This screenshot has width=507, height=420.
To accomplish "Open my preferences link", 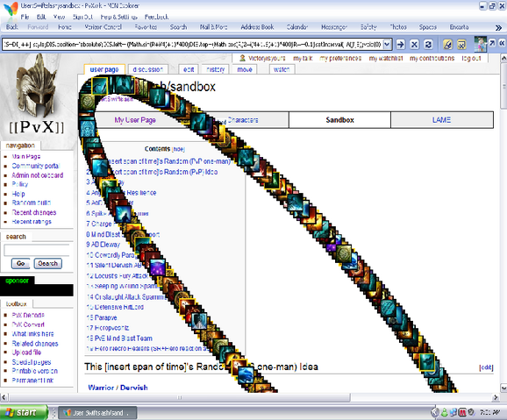I will 340,58.
